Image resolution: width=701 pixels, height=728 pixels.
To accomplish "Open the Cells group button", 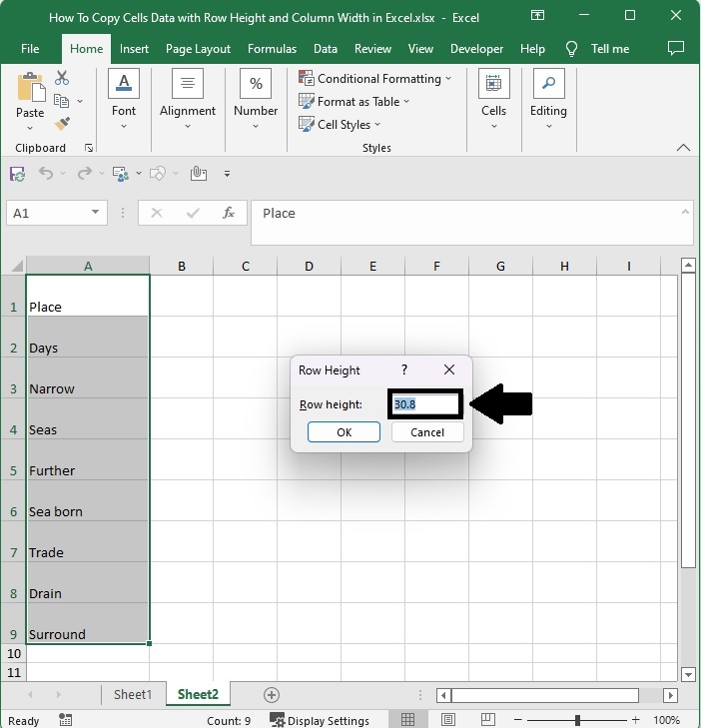I will coord(493,99).
